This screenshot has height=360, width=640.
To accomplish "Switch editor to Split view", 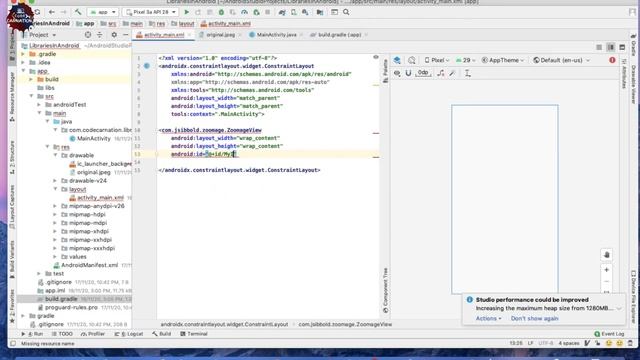I will pyautogui.click(x=611, y=47).
